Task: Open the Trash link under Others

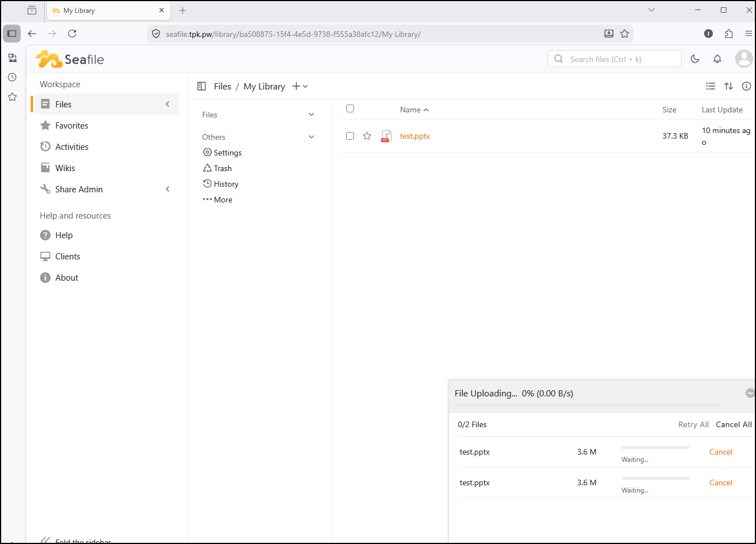Action: click(222, 168)
